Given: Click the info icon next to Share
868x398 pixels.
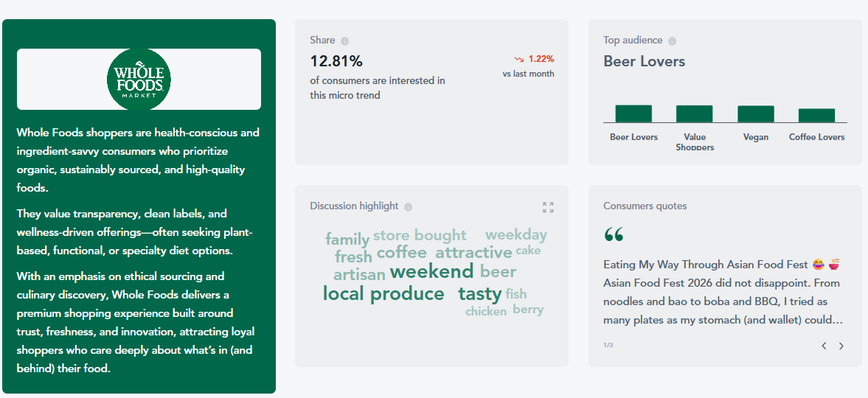Looking at the screenshot, I should click(x=345, y=41).
